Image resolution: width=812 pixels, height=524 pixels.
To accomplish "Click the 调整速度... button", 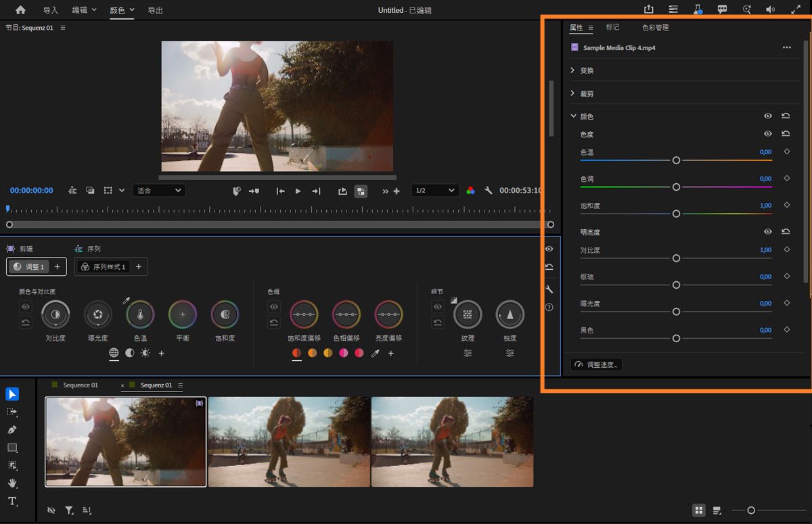I will click(596, 364).
